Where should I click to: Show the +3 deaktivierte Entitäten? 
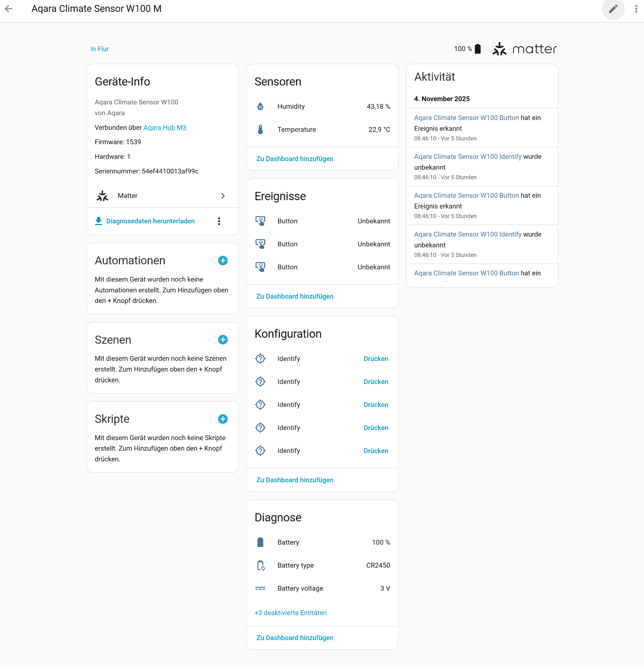(x=291, y=613)
